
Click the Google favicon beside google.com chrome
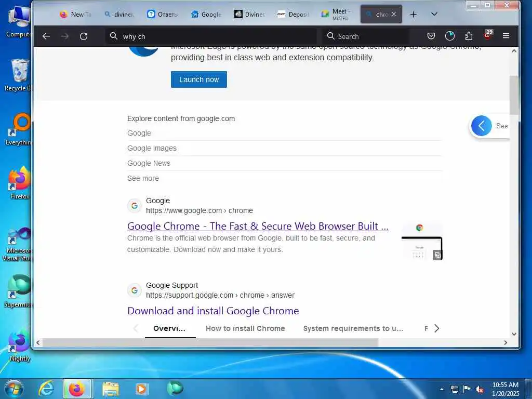click(x=135, y=206)
